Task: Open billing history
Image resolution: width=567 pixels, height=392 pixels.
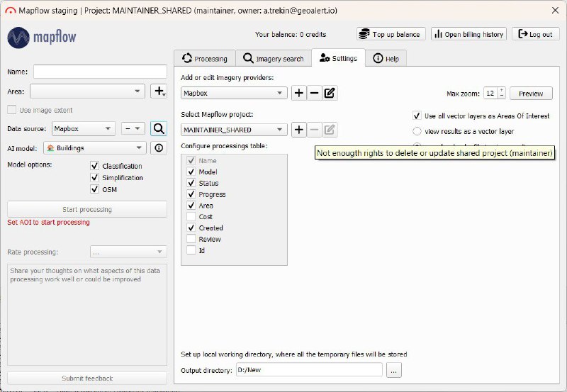Action: point(468,34)
